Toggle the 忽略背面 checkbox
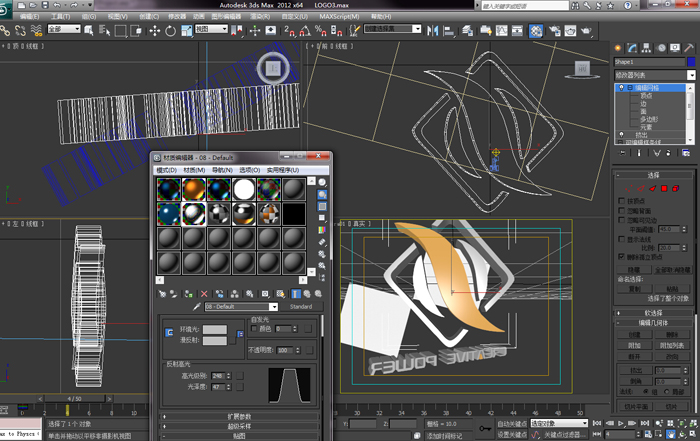The image size is (700, 441). pyautogui.click(x=623, y=211)
